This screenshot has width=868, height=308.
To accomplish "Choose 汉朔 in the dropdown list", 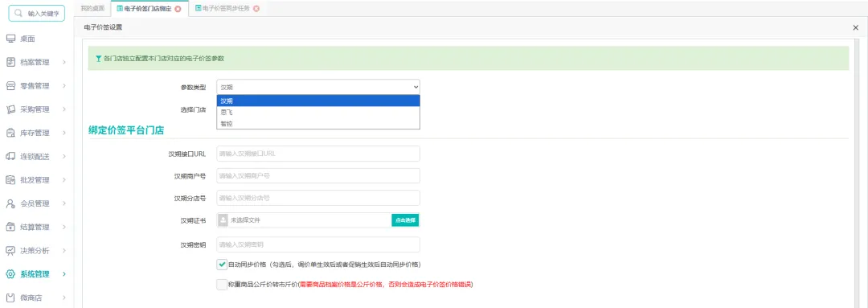I will (x=318, y=101).
